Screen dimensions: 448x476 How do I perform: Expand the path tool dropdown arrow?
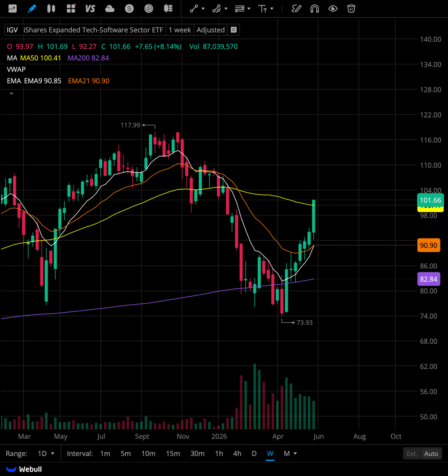coord(226,9)
